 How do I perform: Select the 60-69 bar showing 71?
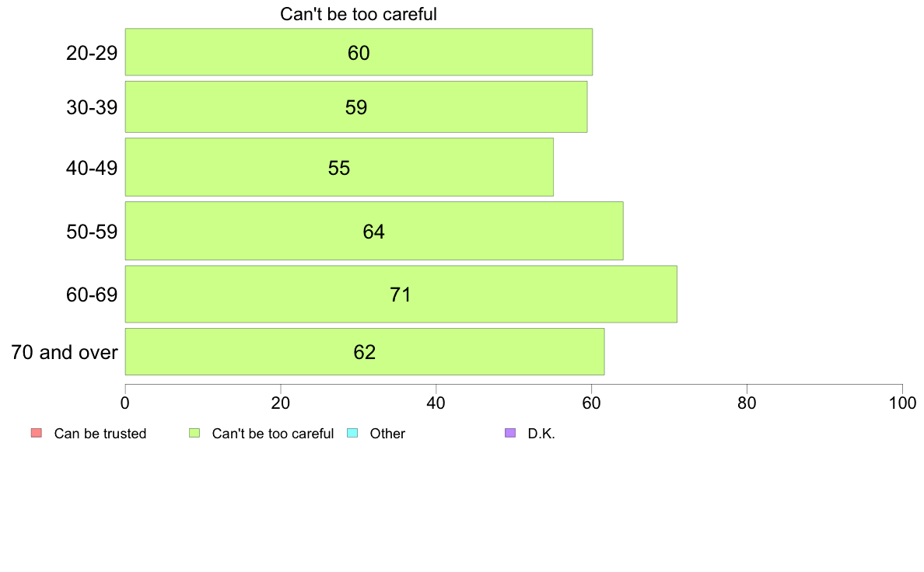pyautogui.click(x=401, y=294)
